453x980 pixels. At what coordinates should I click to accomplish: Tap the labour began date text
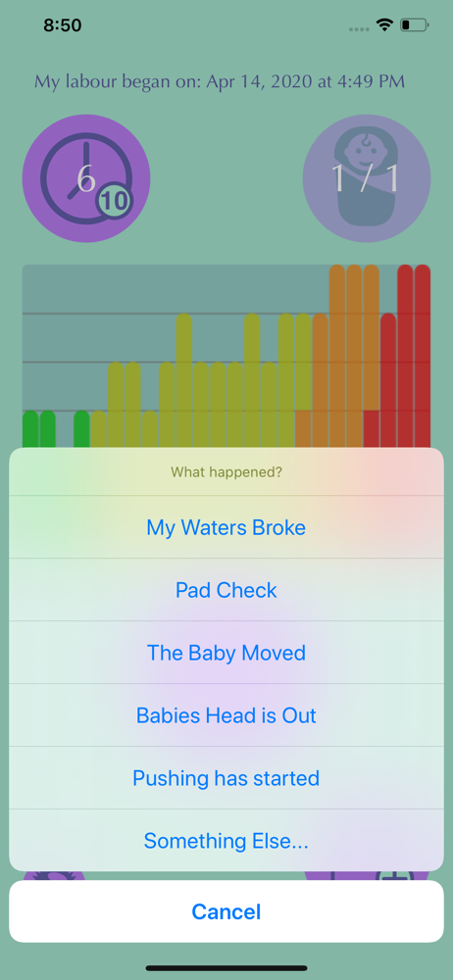click(x=220, y=81)
